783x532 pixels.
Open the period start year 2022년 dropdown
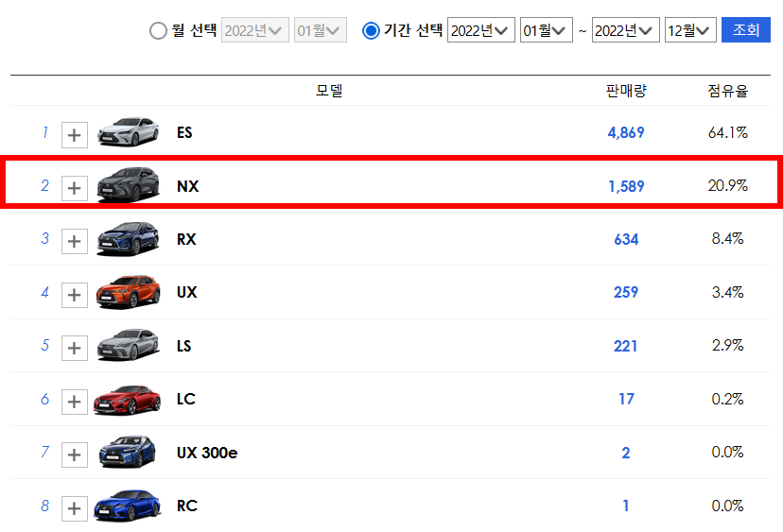coord(481,30)
